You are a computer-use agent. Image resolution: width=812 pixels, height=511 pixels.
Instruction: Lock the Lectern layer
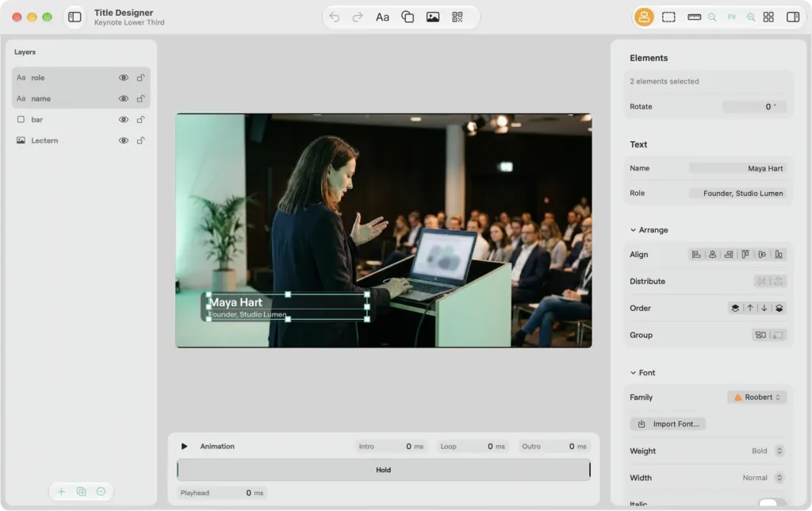pos(140,140)
